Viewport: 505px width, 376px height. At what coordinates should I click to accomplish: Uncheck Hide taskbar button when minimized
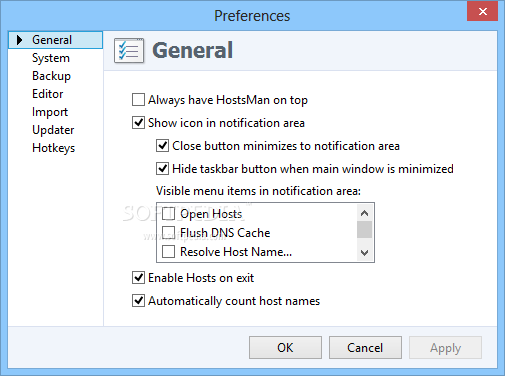pos(162,169)
